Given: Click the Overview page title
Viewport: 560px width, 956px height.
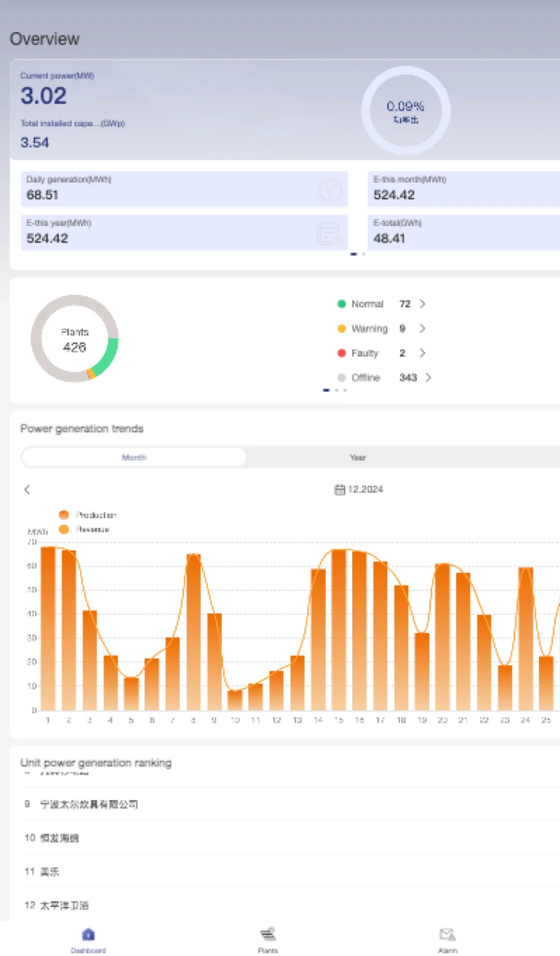Looking at the screenshot, I should (x=45, y=39).
